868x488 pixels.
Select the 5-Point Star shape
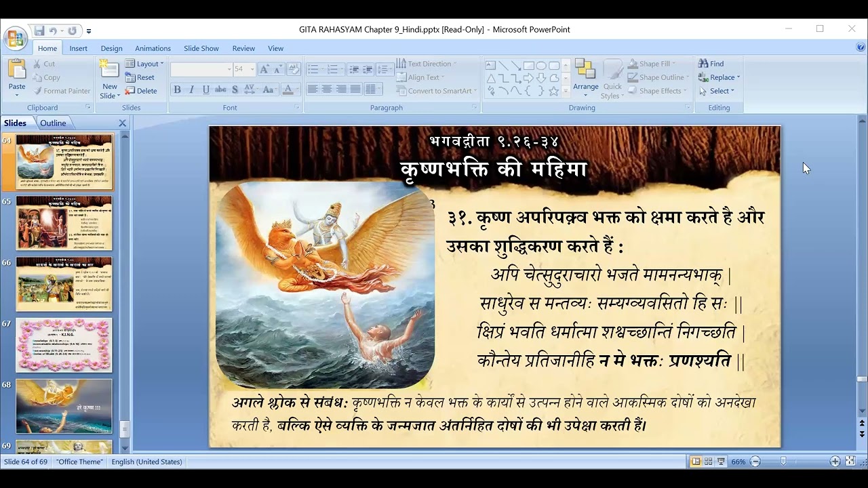[554, 90]
